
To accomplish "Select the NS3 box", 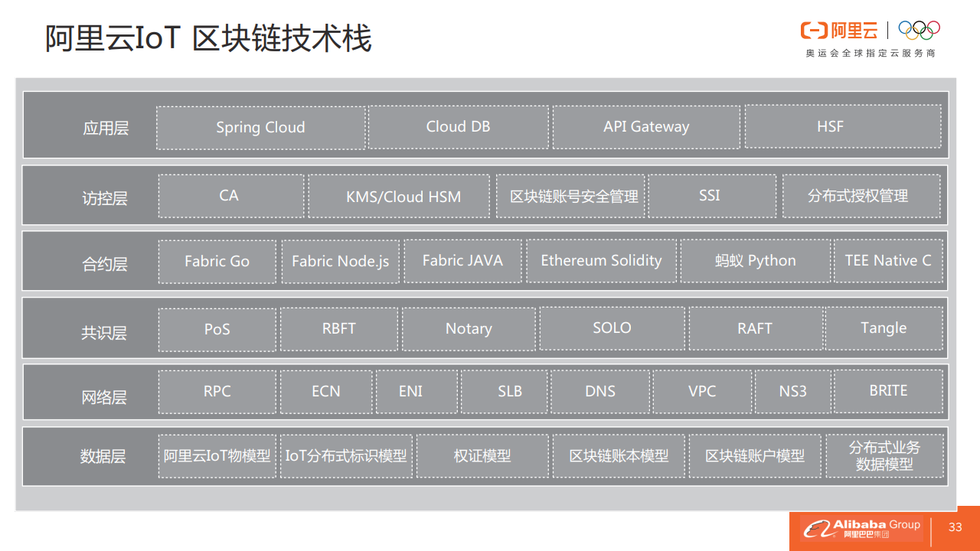I will click(792, 392).
